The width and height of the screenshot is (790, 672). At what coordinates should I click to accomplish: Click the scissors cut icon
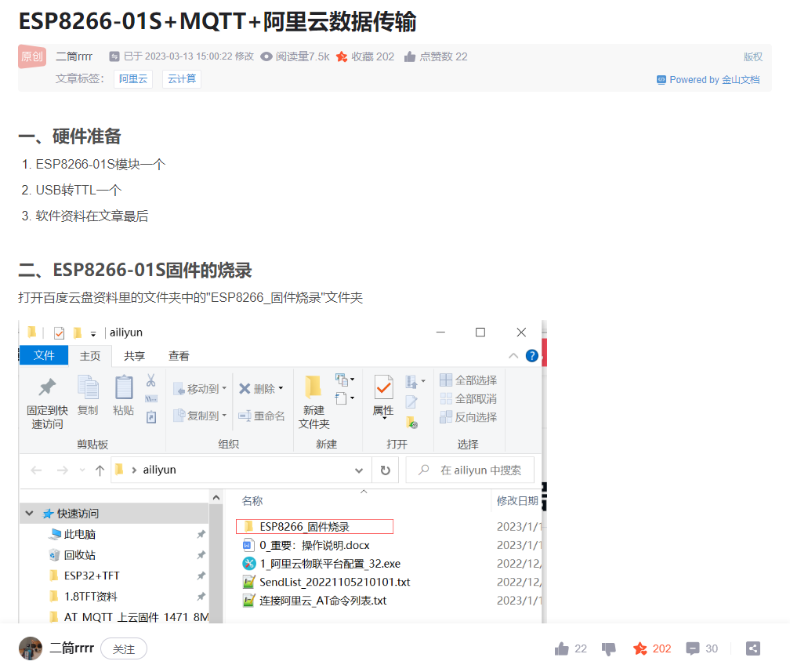click(150, 380)
